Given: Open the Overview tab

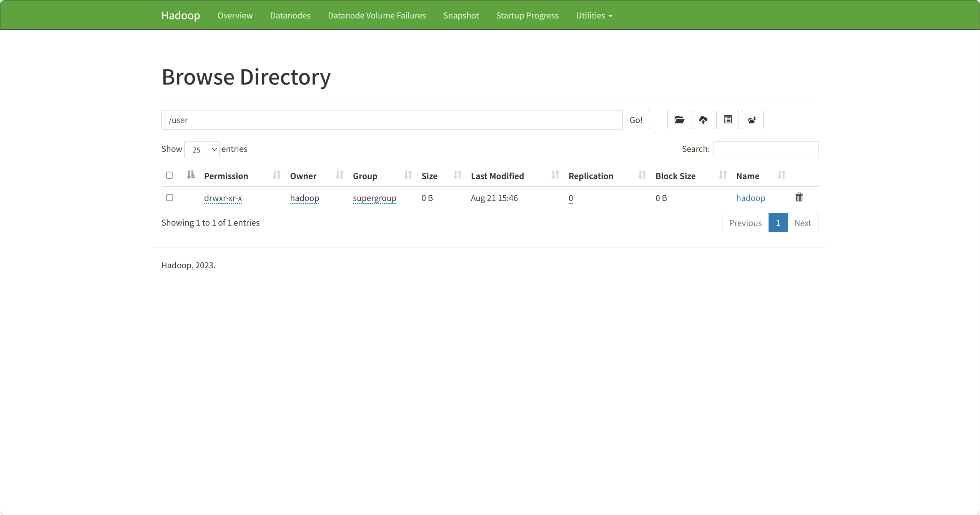Looking at the screenshot, I should click(x=235, y=15).
